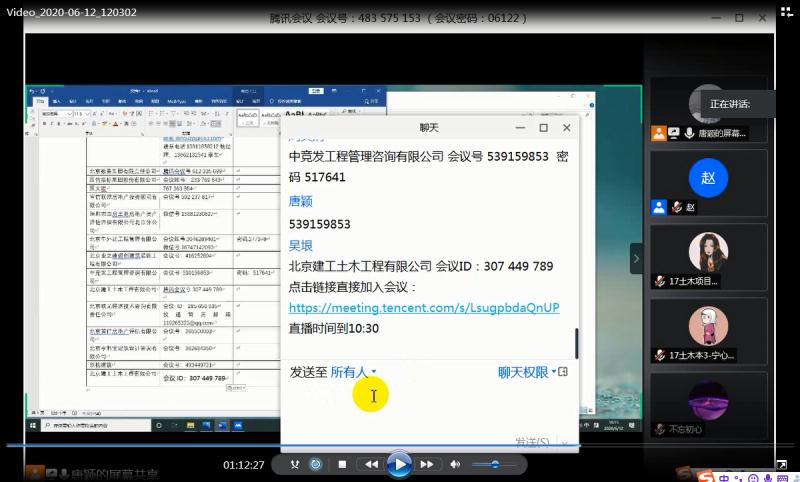Viewport: 800px width, 482px height.
Task: Mute the player volume speaker icon
Action: click(455, 464)
